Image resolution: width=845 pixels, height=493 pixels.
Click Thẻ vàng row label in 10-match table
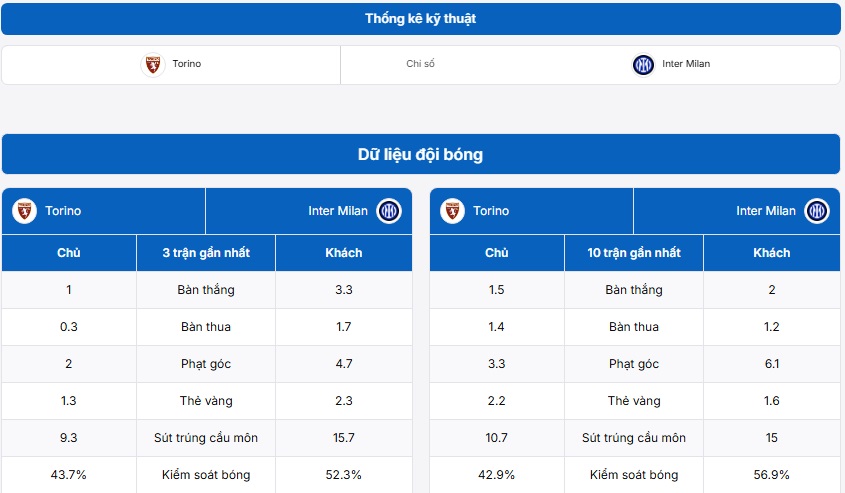coord(634,401)
